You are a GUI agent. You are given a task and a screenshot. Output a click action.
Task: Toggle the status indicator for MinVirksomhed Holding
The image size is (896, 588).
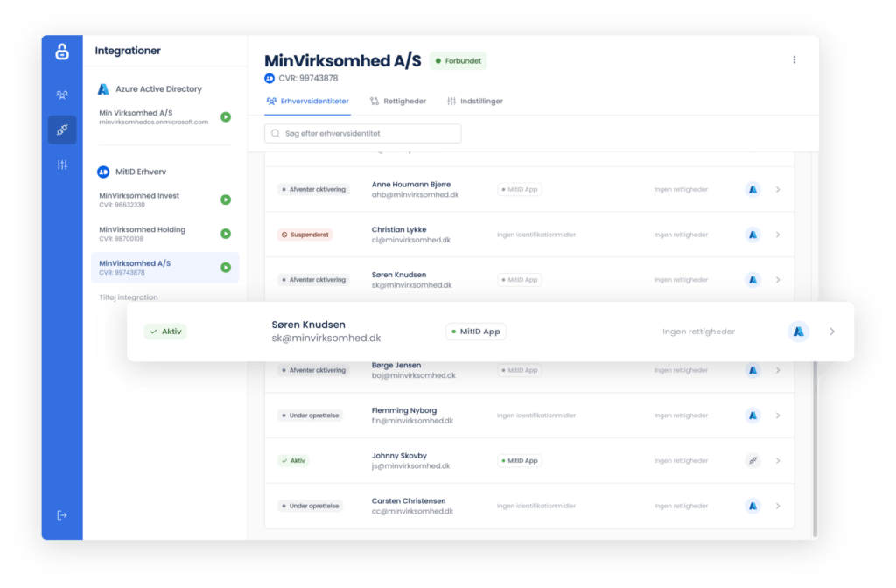227,234
